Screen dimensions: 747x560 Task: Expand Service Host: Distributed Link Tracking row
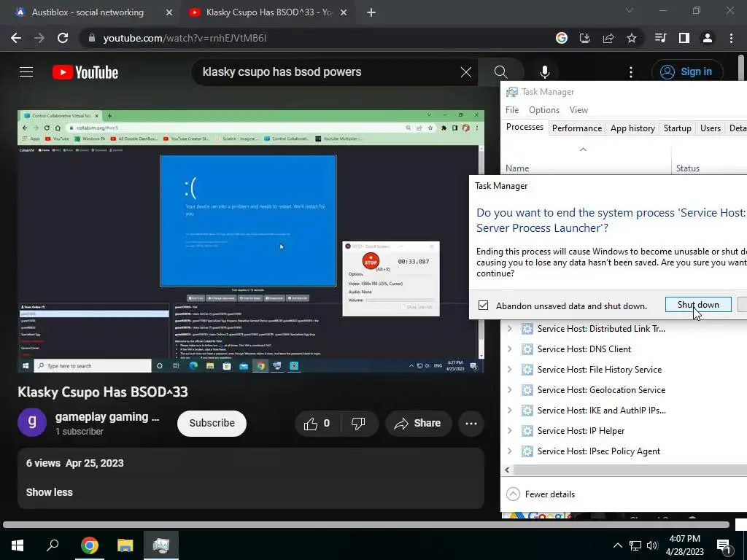(509, 329)
